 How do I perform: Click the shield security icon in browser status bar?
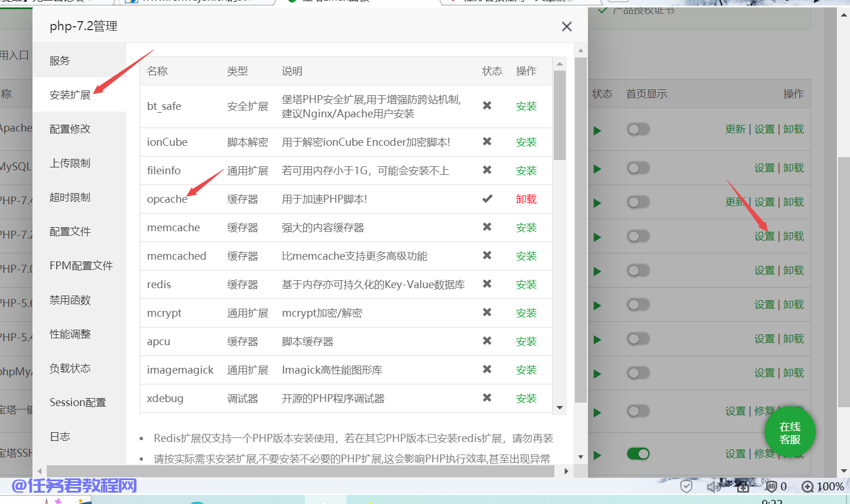[686, 486]
